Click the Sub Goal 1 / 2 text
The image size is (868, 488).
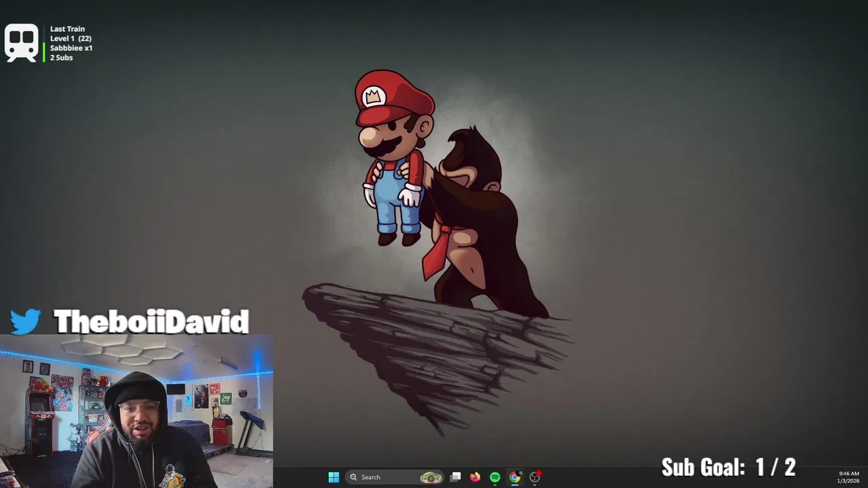click(x=728, y=467)
